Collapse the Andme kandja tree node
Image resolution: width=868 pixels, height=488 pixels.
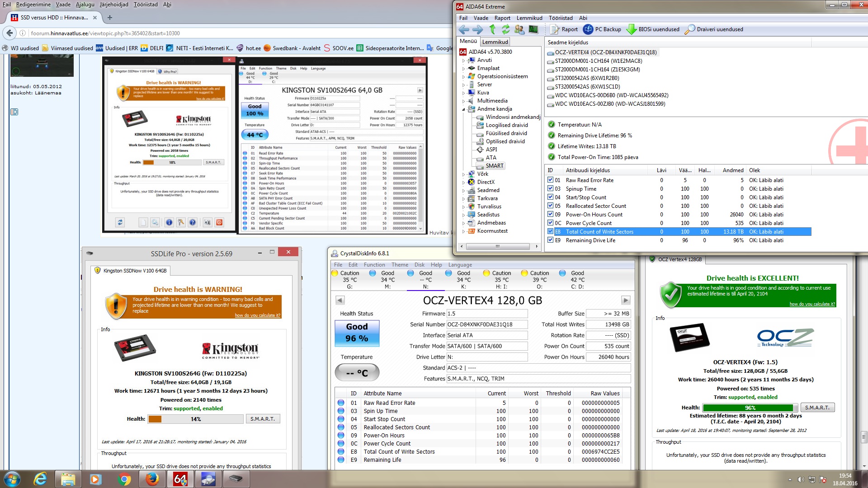463,109
